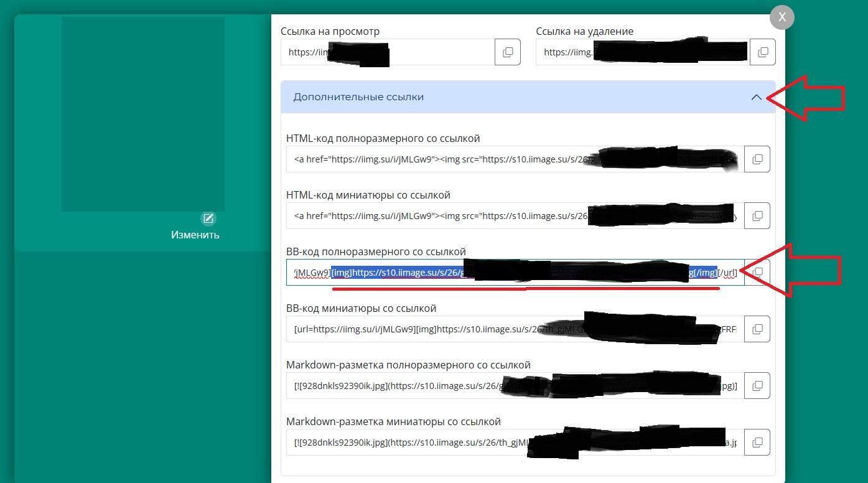Screen dimensions: 868x483
Task: Click the pencil edit icon above Изменить
Action: [x=208, y=218]
